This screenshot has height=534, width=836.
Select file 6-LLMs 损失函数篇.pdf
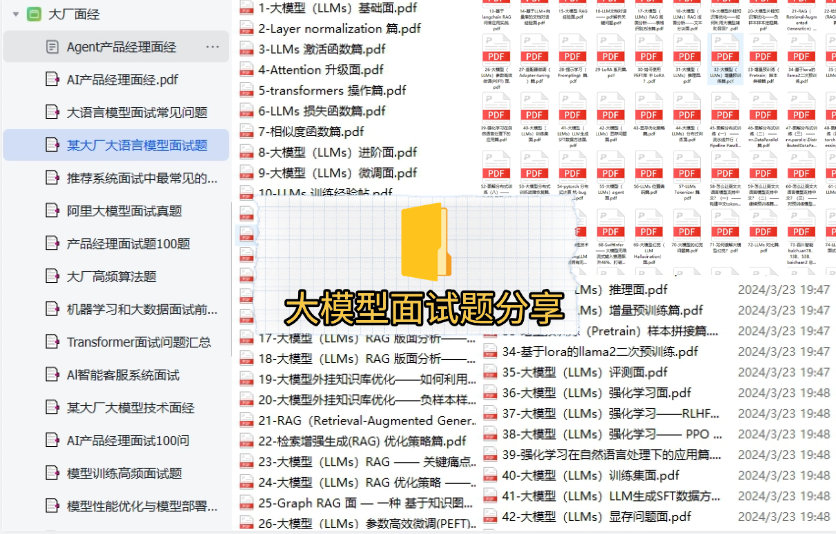click(x=322, y=111)
